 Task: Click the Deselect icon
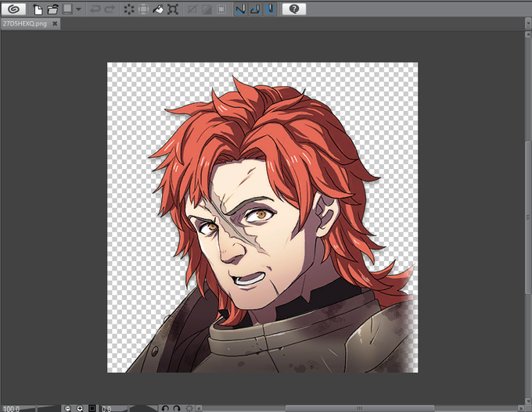192,9
